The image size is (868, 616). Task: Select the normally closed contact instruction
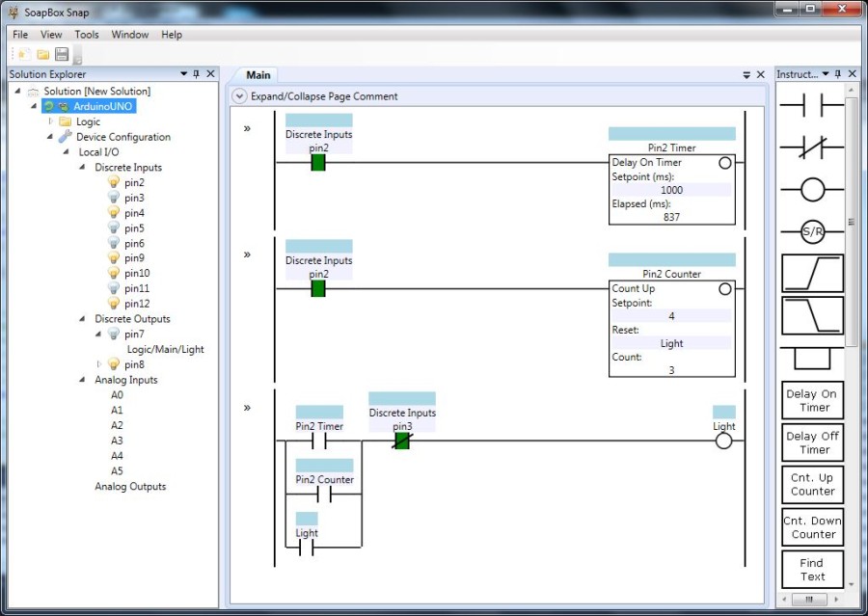click(x=811, y=147)
